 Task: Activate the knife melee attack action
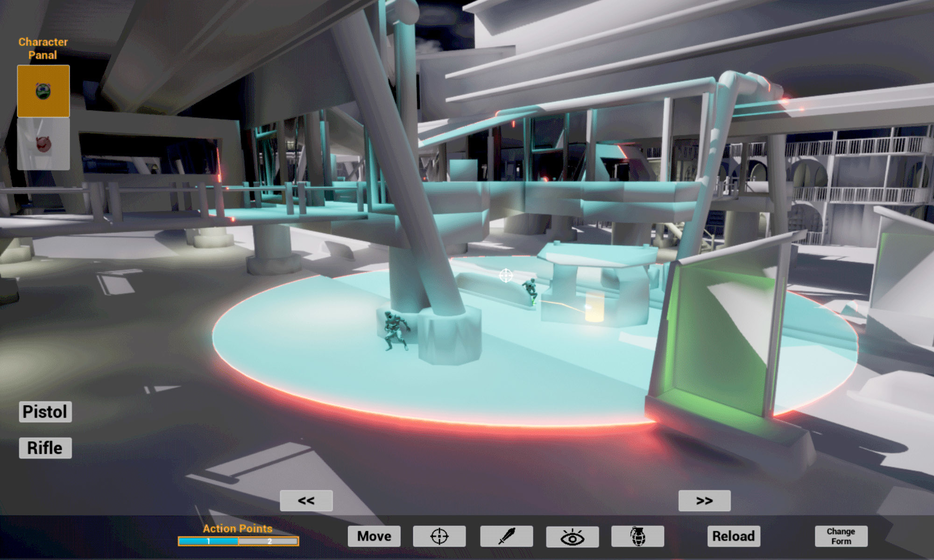(x=507, y=536)
